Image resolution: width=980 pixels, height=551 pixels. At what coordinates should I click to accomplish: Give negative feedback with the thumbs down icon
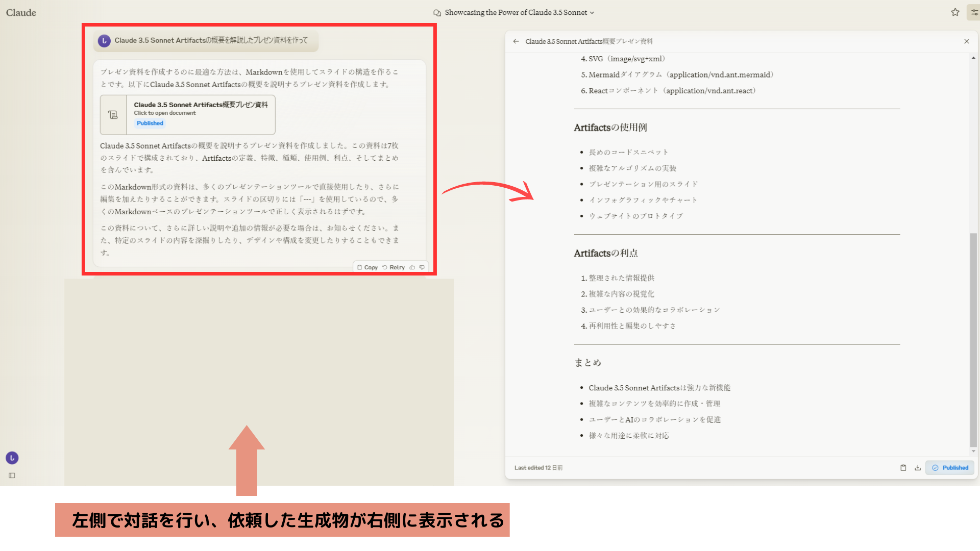422,267
